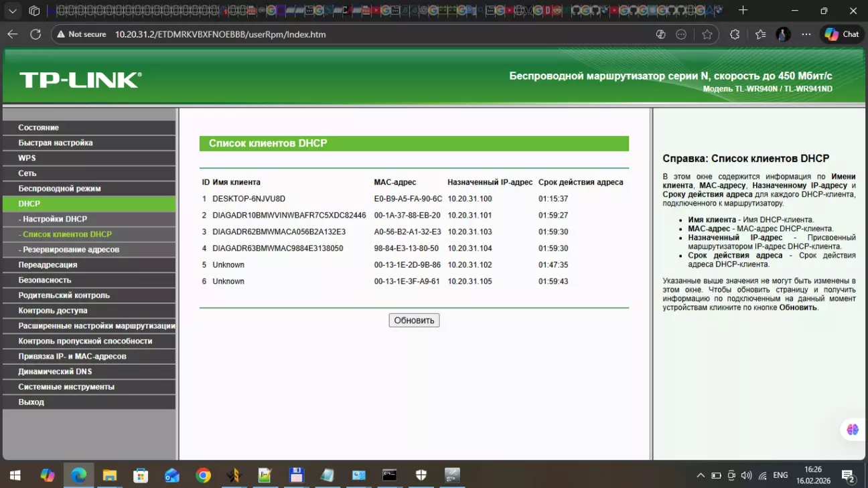Click the Обновить button
This screenshot has height=488, width=868.
point(414,321)
